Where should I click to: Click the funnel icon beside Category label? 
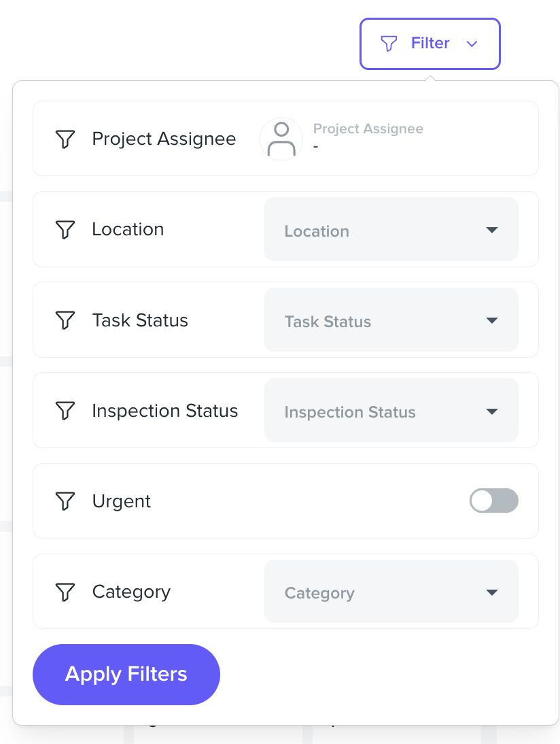tap(65, 592)
